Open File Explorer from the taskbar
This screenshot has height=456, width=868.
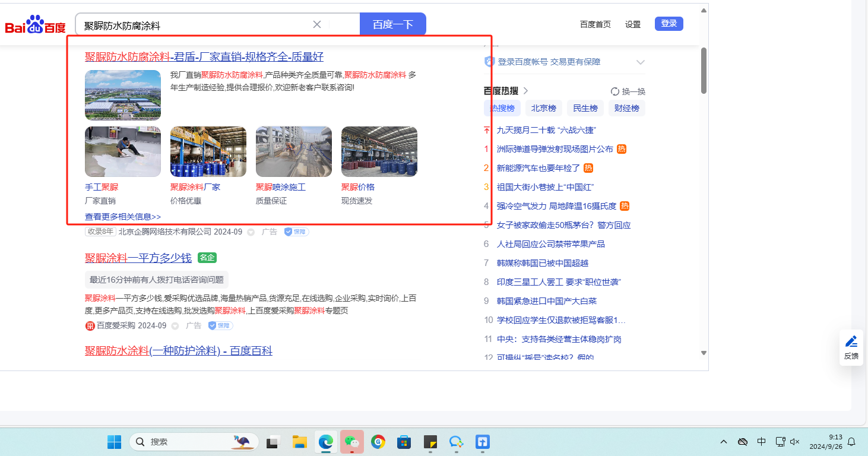pyautogui.click(x=299, y=442)
